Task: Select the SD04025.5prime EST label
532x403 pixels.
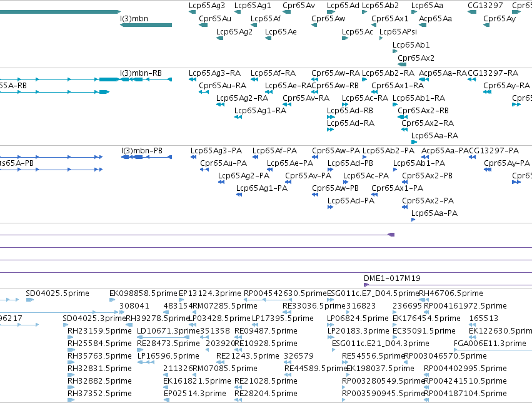Action: point(58,293)
